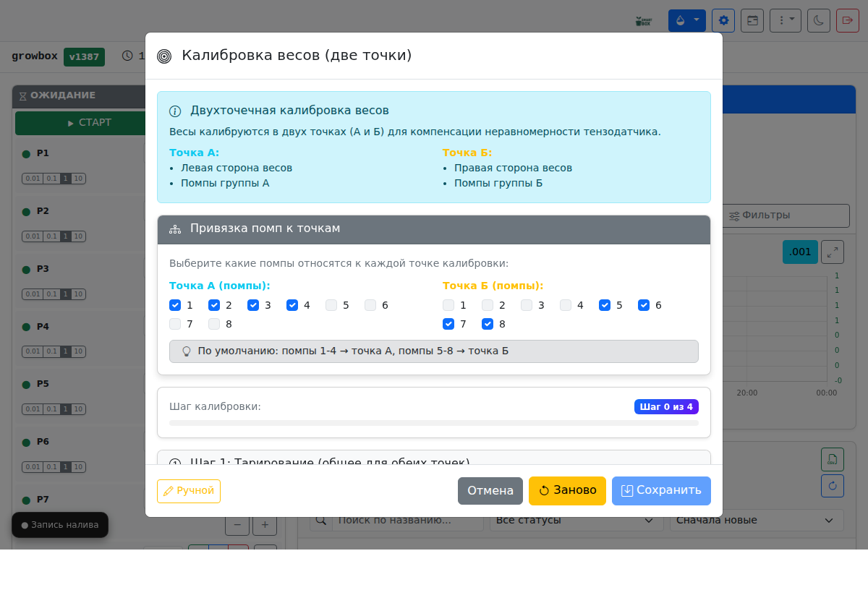This screenshot has height=590, width=868.
Task: Open the three-dots more menu in top bar
Action: point(786,20)
